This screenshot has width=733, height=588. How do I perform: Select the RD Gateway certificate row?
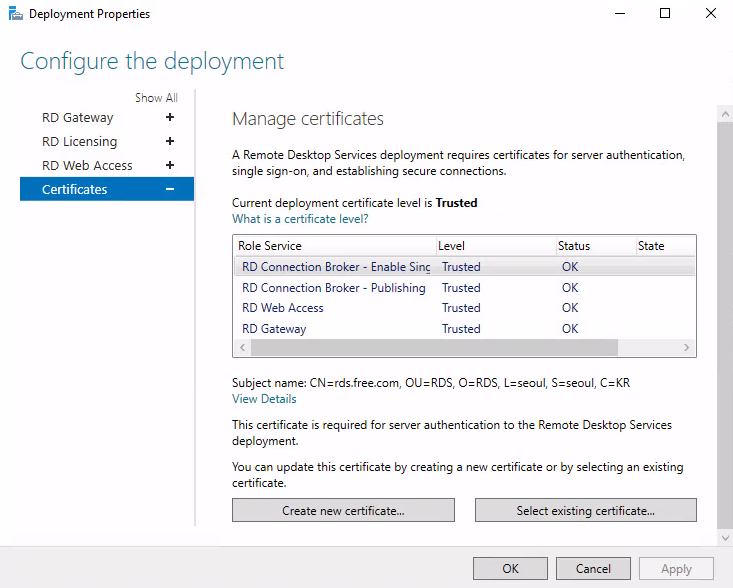(x=464, y=329)
